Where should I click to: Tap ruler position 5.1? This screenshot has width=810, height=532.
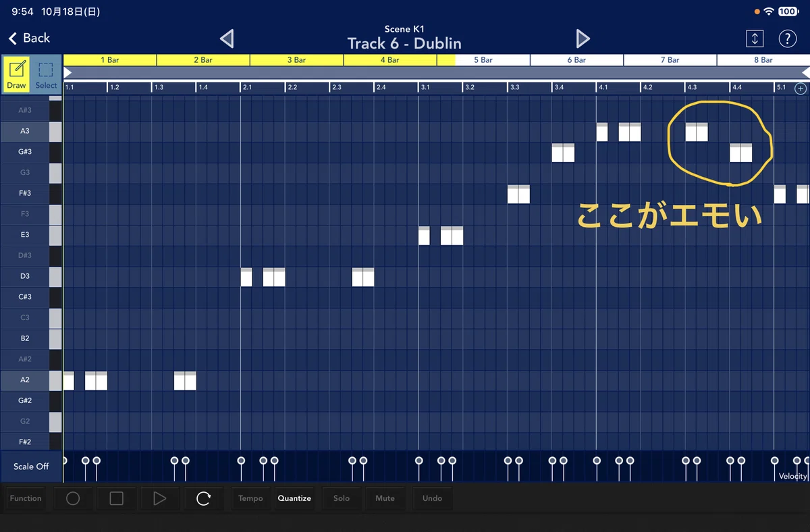(781, 88)
